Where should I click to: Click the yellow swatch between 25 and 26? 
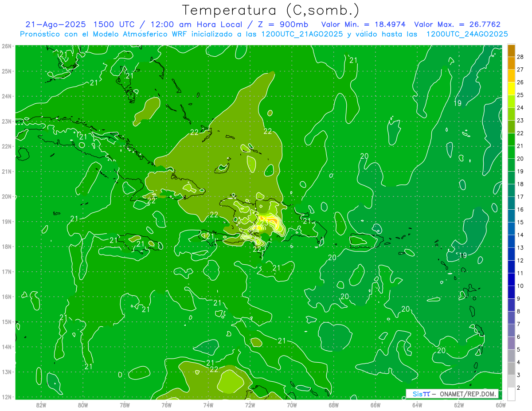click(511, 89)
